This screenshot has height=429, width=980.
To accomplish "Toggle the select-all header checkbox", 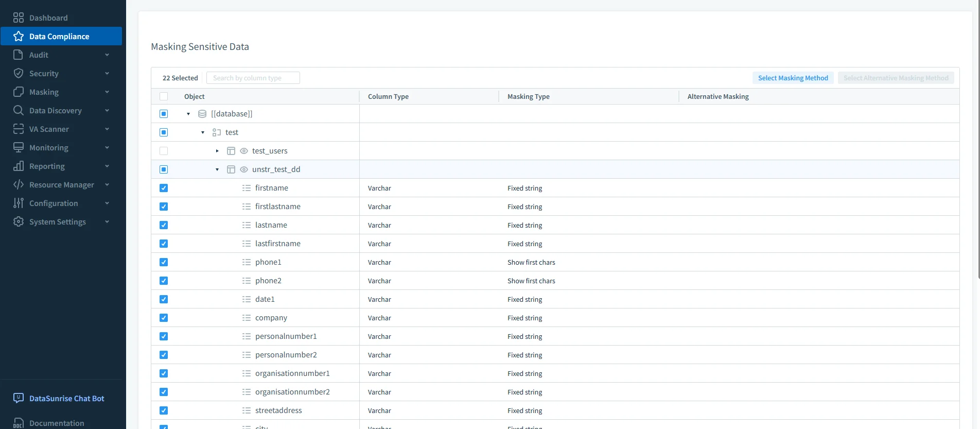I will point(164,96).
